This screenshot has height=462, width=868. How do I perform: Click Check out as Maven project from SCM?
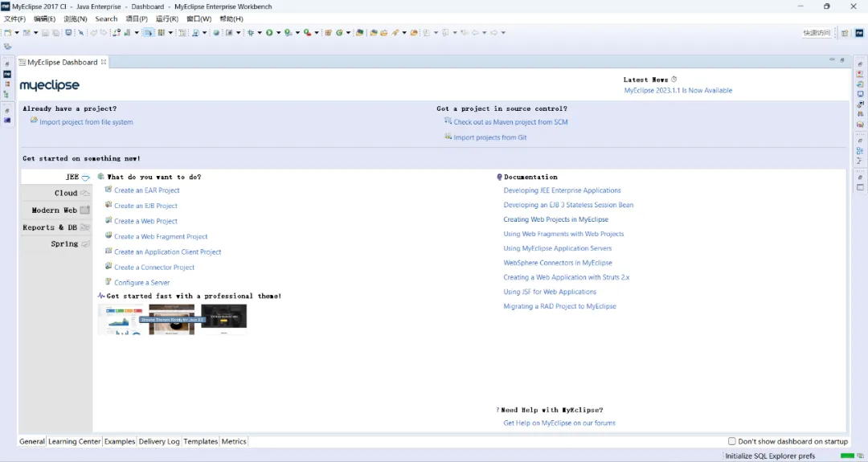pyautogui.click(x=510, y=121)
